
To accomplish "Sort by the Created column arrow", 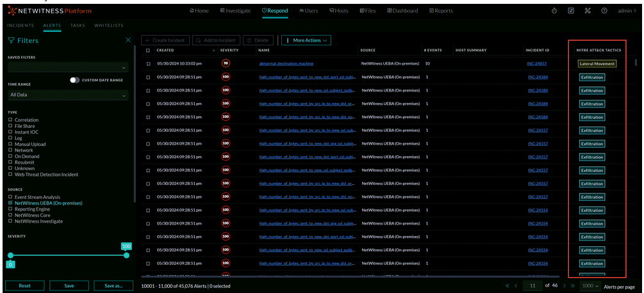I will (213, 51).
